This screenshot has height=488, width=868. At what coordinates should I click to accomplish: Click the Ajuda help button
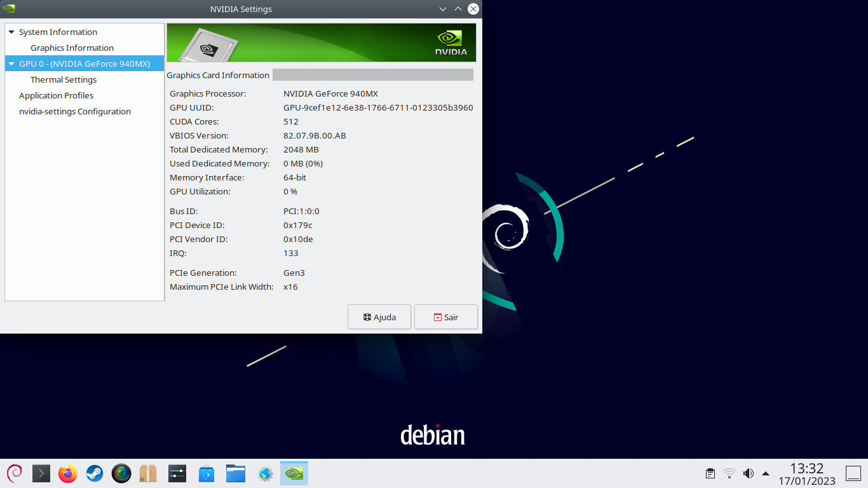click(379, 317)
